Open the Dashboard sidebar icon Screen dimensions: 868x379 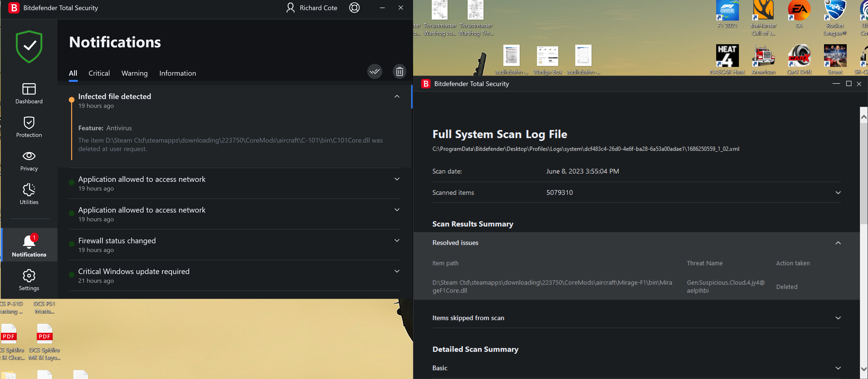pyautogui.click(x=29, y=89)
